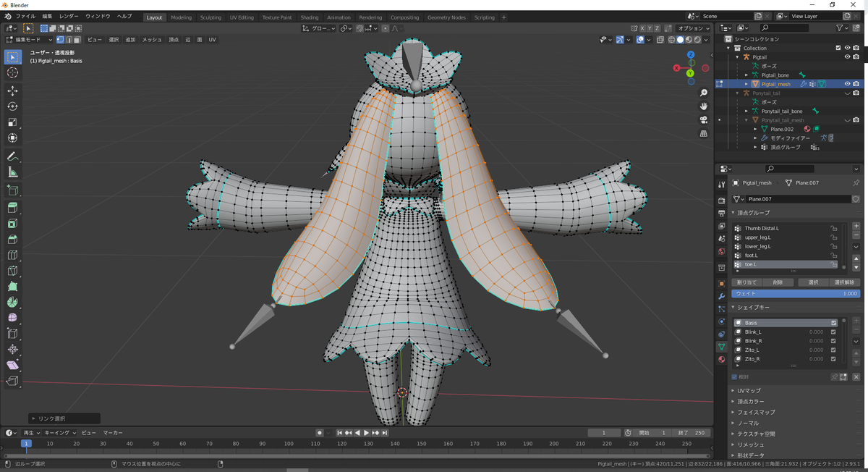Screen dimensions: 868x472
Task: Open the mesh menu in the viewport header
Action: tap(152, 40)
